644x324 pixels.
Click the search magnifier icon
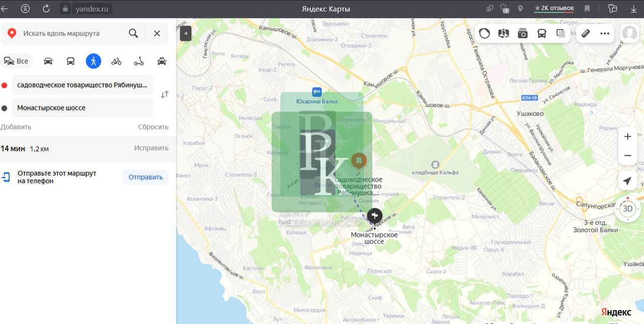click(x=133, y=33)
